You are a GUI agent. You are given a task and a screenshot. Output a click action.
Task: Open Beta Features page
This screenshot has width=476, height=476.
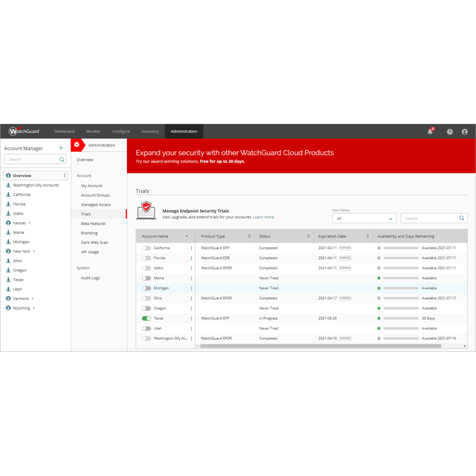[x=93, y=223]
